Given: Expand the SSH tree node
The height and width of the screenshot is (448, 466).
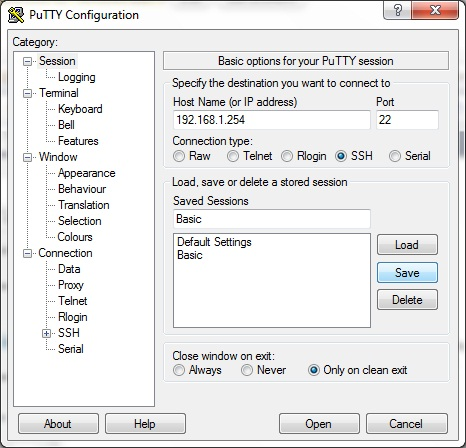Looking at the screenshot, I should click(x=47, y=333).
